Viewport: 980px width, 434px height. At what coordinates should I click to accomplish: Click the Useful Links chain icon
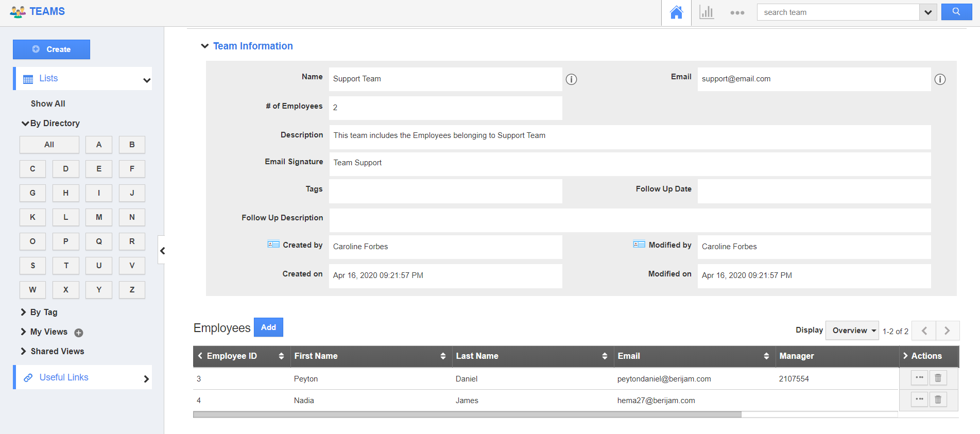click(28, 378)
